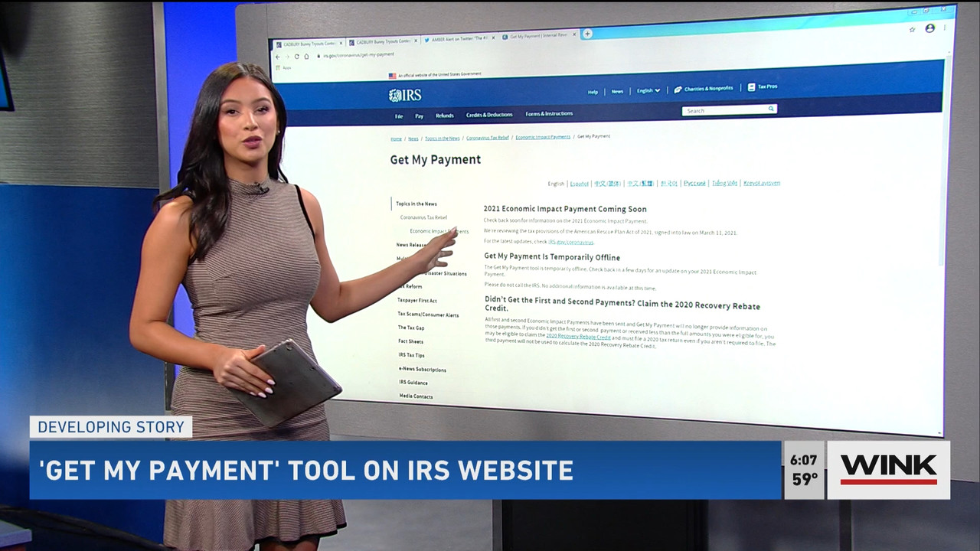Click the Tax Pros icon link
Image resolution: width=980 pixels, height=551 pixels.
click(763, 86)
